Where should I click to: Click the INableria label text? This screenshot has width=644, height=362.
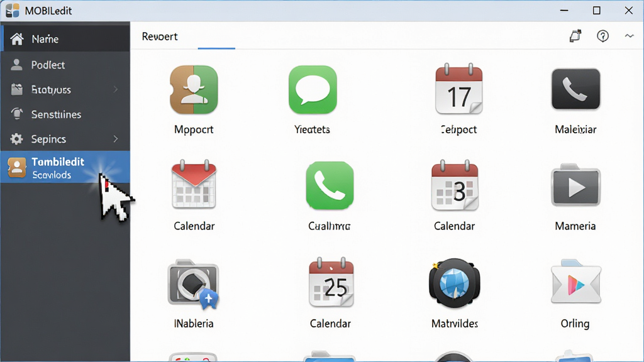(x=194, y=324)
